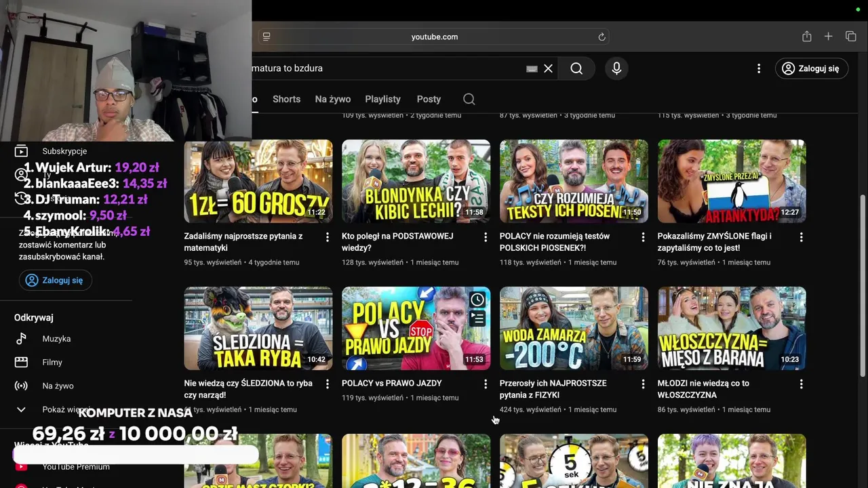Image resolution: width=868 pixels, height=488 pixels.
Task: Add 'POLACY VS PRAWO JAZDY' to queue
Action: point(477,318)
